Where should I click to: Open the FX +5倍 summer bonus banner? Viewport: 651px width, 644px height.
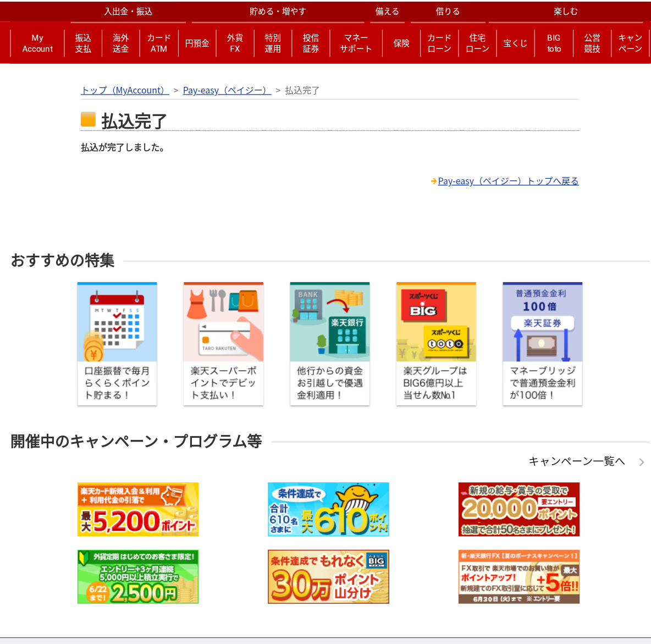click(519, 577)
